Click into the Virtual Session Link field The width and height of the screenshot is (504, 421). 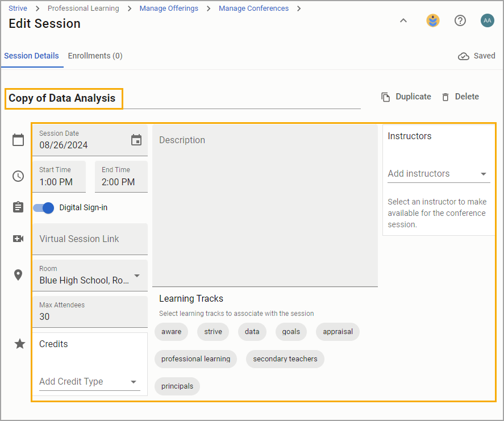pyautogui.click(x=90, y=239)
